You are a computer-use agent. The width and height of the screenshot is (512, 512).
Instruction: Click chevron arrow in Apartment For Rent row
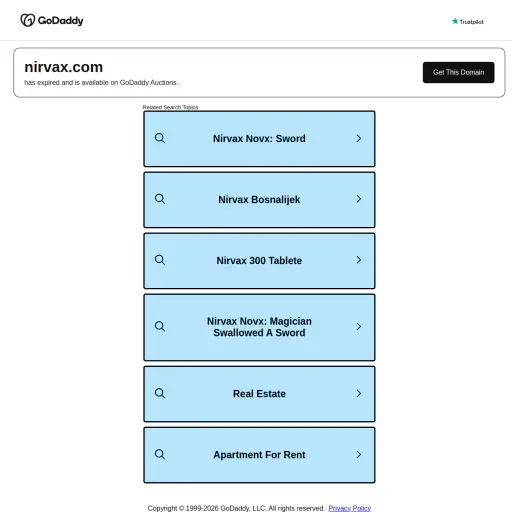point(359,455)
